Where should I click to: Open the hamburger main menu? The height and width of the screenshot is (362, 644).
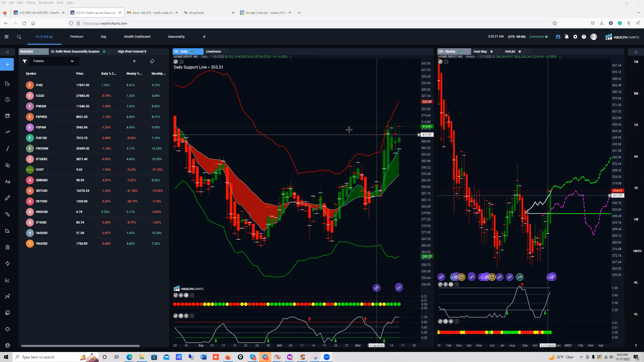coord(6,37)
